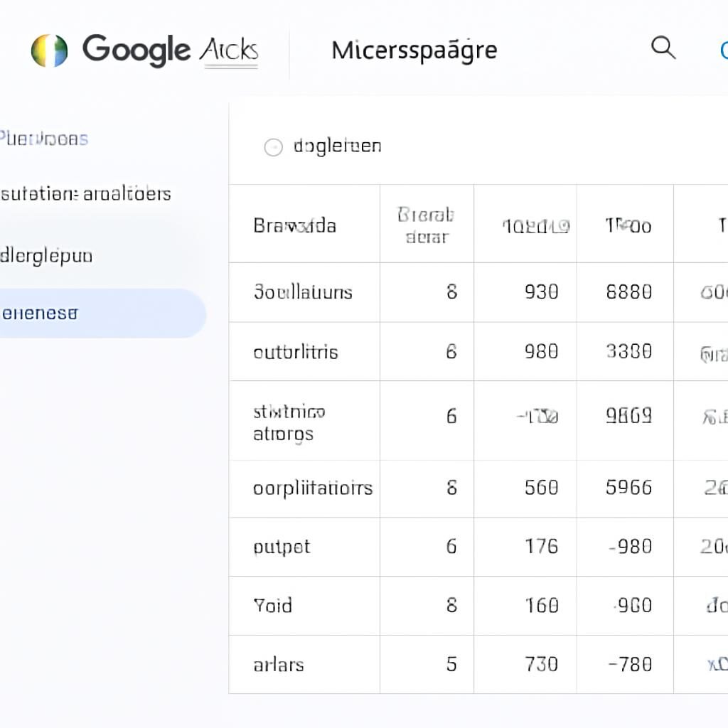Screen dimensions: 728x728
Task: Click the value -900 in Yoid row
Action: coord(632,606)
